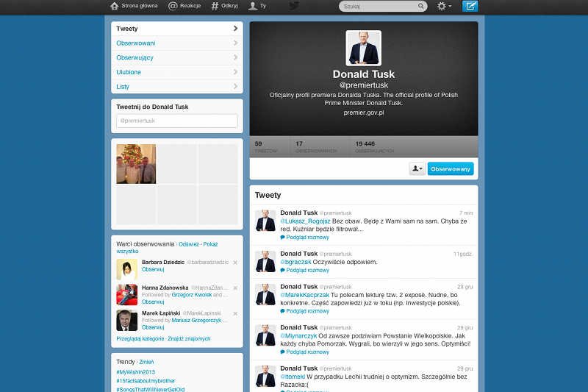Open avatar on the Lukasz_Rogojsz tweet
Image resolution: width=588 pixels, height=392 pixels.
(265, 221)
